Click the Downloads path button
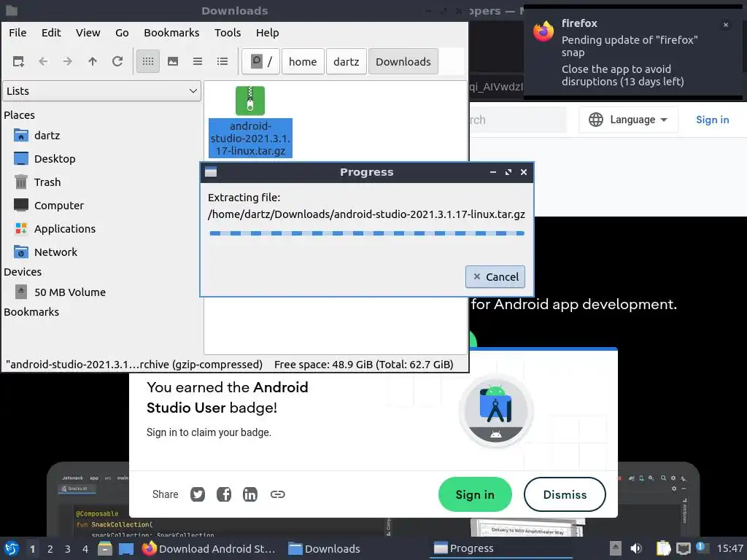This screenshot has width=747, height=560. coord(403,61)
